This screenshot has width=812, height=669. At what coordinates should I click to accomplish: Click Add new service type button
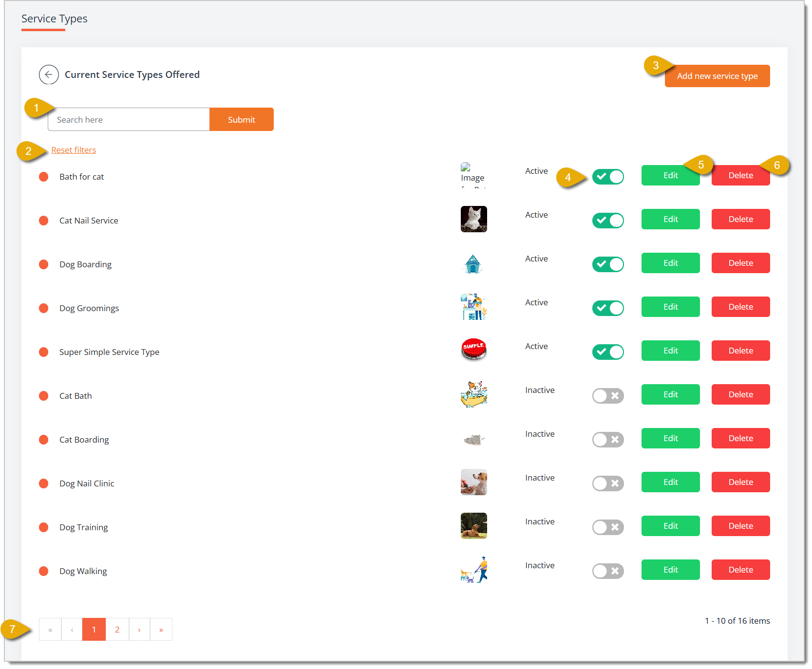point(717,76)
